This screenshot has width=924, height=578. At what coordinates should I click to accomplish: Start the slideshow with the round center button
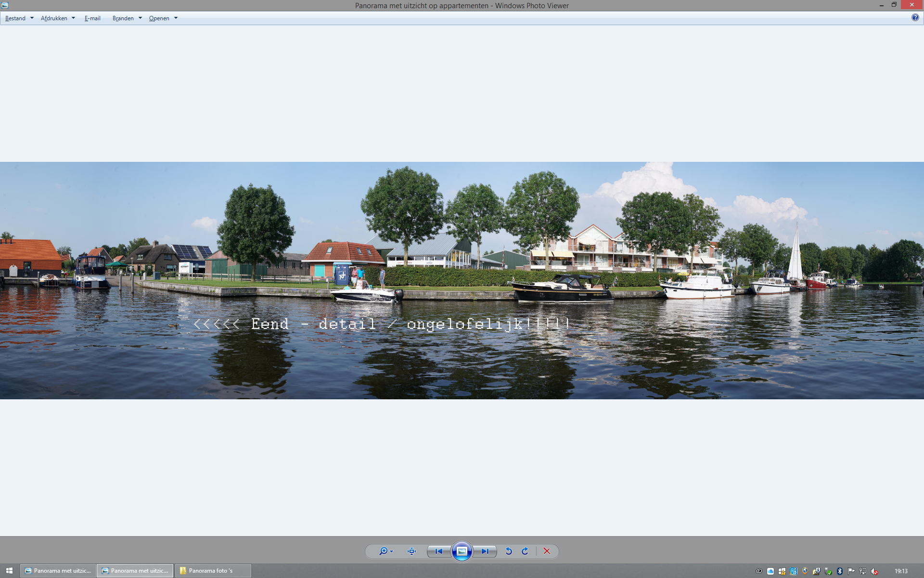coord(462,551)
